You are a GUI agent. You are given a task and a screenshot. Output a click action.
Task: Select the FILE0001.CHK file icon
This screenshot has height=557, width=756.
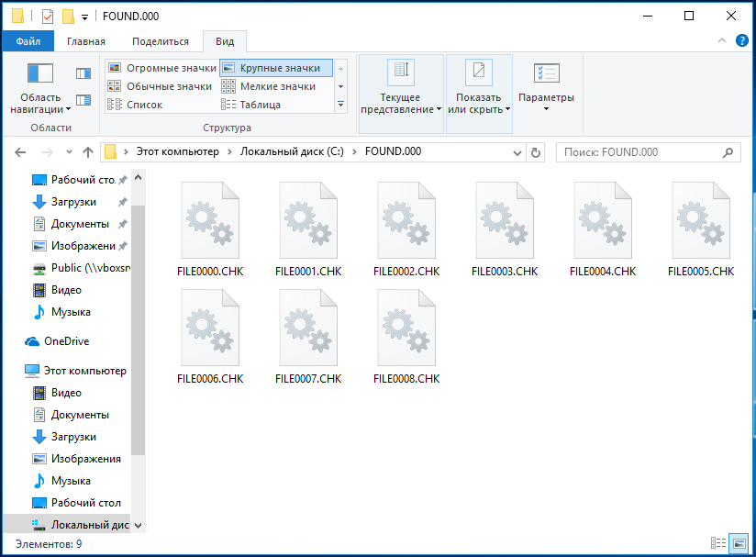(x=308, y=220)
